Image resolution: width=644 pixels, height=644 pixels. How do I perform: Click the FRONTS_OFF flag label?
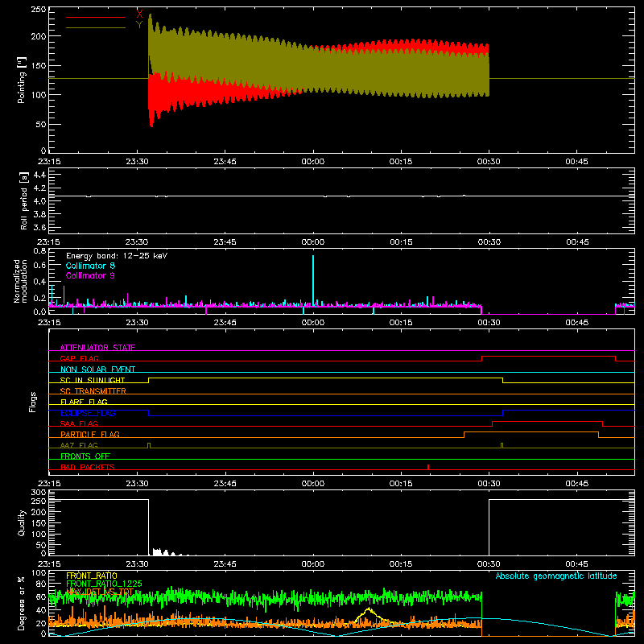point(85,456)
